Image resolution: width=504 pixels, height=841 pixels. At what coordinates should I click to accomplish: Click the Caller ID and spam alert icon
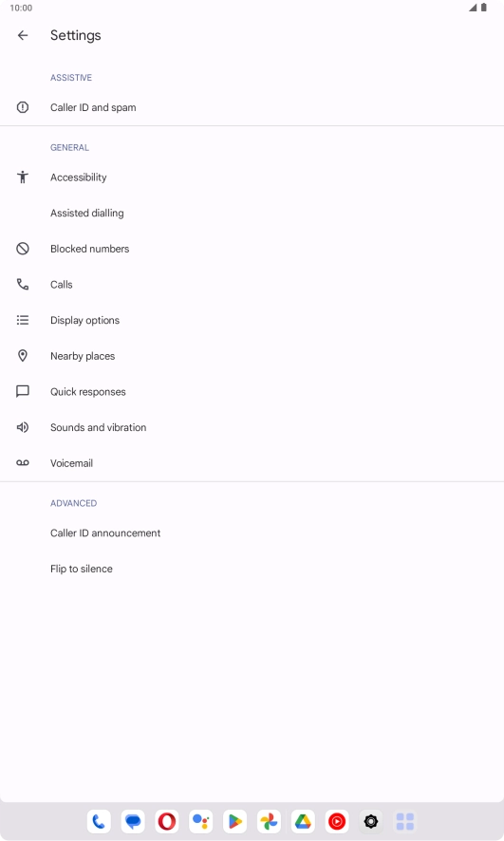(x=23, y=107)
